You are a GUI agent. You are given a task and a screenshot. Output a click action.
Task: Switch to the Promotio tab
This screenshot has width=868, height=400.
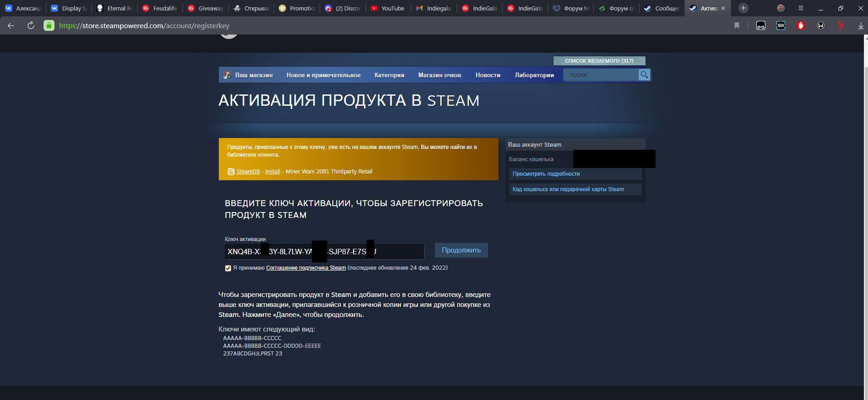[296, 8]
